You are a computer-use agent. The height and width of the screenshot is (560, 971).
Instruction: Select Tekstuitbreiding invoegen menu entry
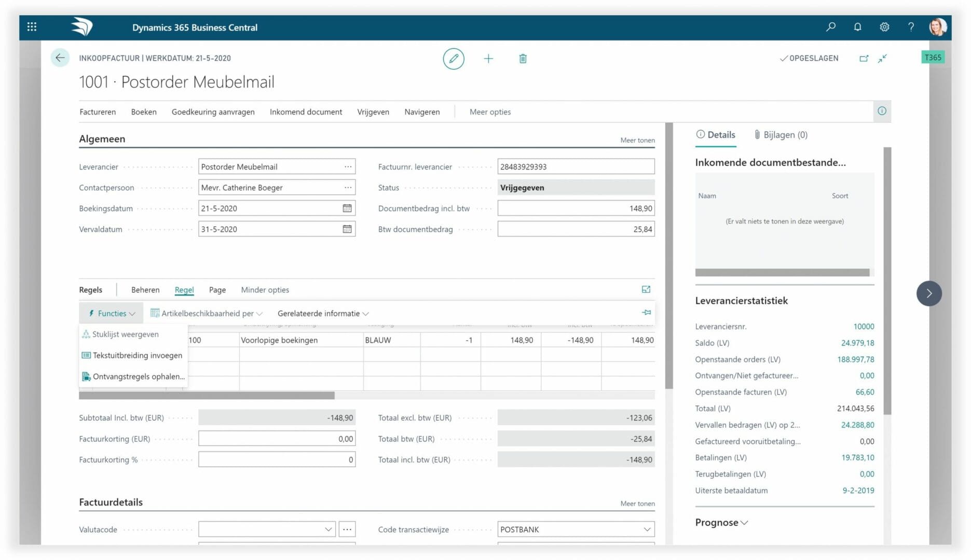pyautogui.click(x=132, y=355)
